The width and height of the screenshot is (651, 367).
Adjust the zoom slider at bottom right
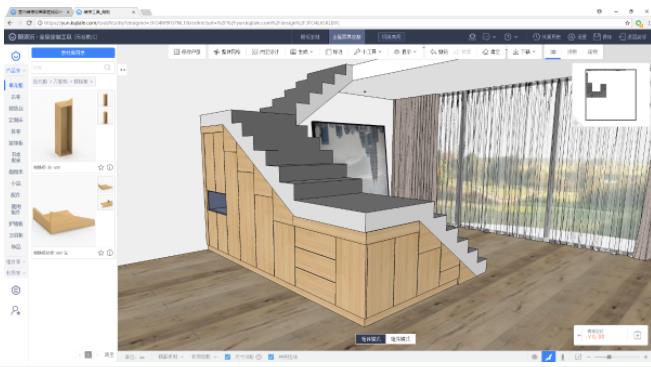609,357
